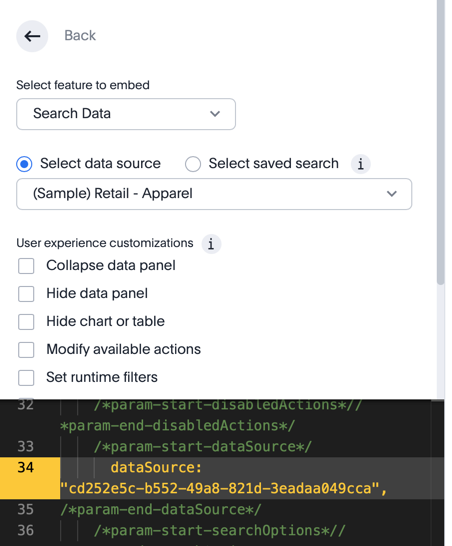Click '*param-end-disabledActions*/' comment in code

coord(178,426)
